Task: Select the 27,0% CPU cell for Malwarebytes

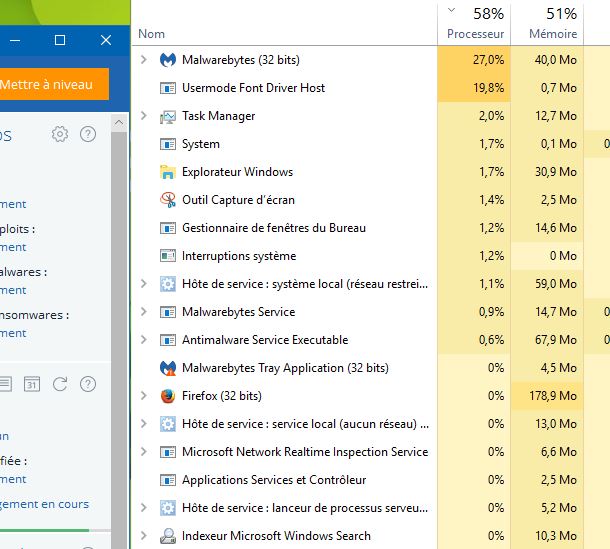Action: (474, 60)
